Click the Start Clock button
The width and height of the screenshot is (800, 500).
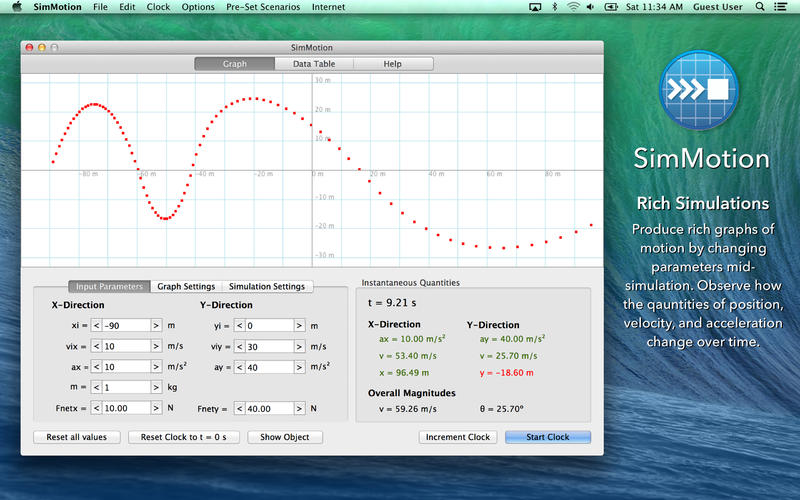click(x=548, y=437)
